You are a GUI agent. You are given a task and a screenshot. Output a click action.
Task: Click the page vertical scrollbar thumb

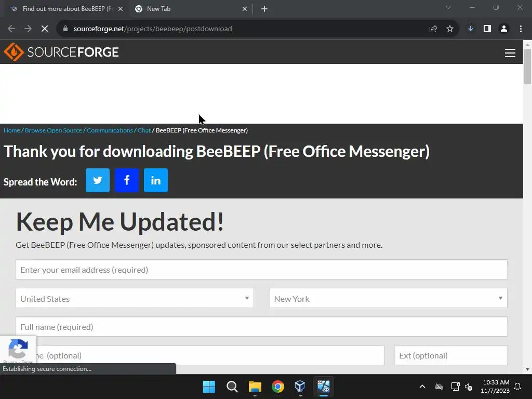[528, 66]
